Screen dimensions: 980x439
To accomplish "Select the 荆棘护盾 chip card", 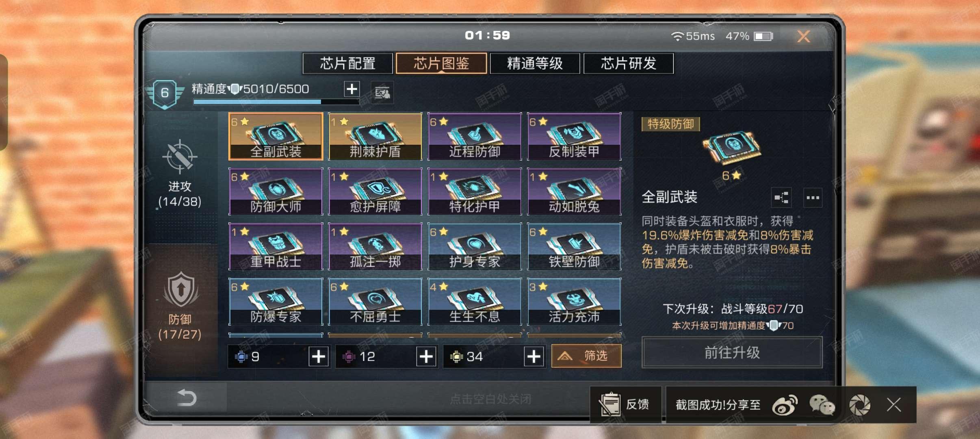I will click(375, 137).
